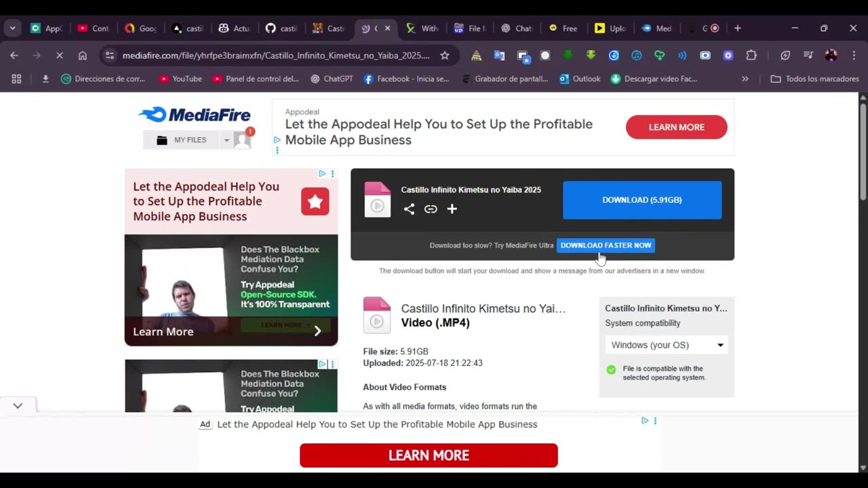Click the large video file icon near Video (.MP4)
The image size is (868, 488).
377,315
